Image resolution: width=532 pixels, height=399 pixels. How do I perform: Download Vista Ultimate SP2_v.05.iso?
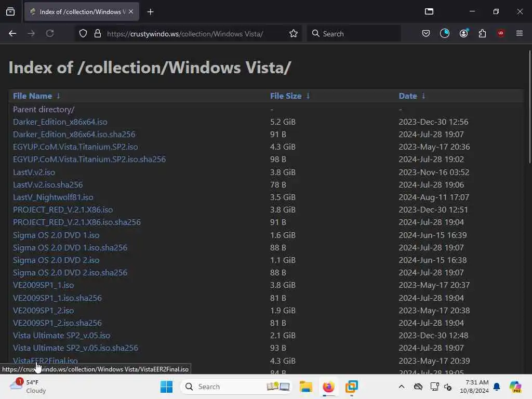coord(61,336)
